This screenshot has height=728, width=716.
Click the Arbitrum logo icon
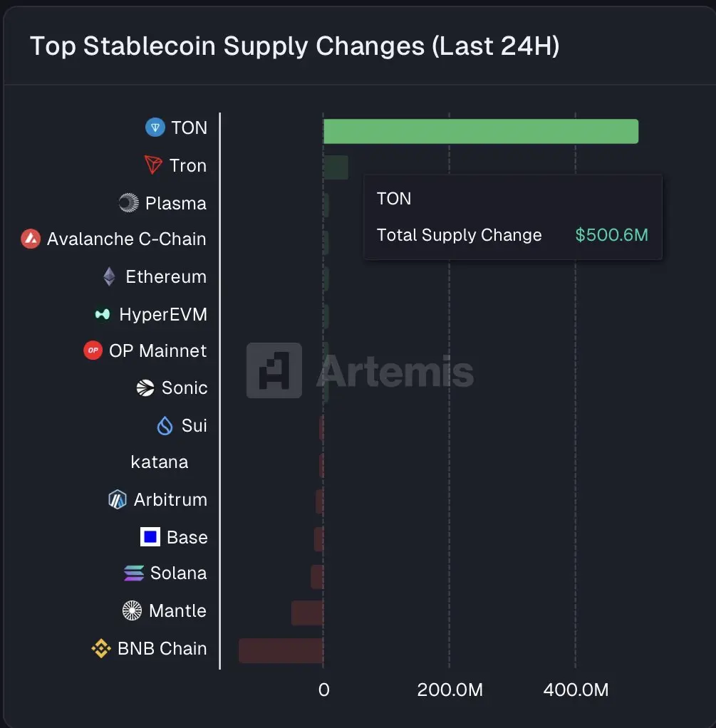point(118,499)
